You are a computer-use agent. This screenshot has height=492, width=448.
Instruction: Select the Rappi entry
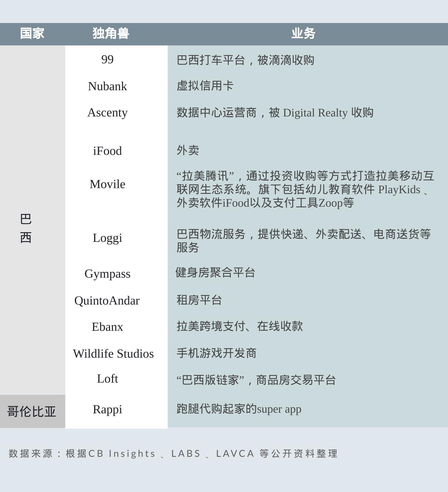108,409
